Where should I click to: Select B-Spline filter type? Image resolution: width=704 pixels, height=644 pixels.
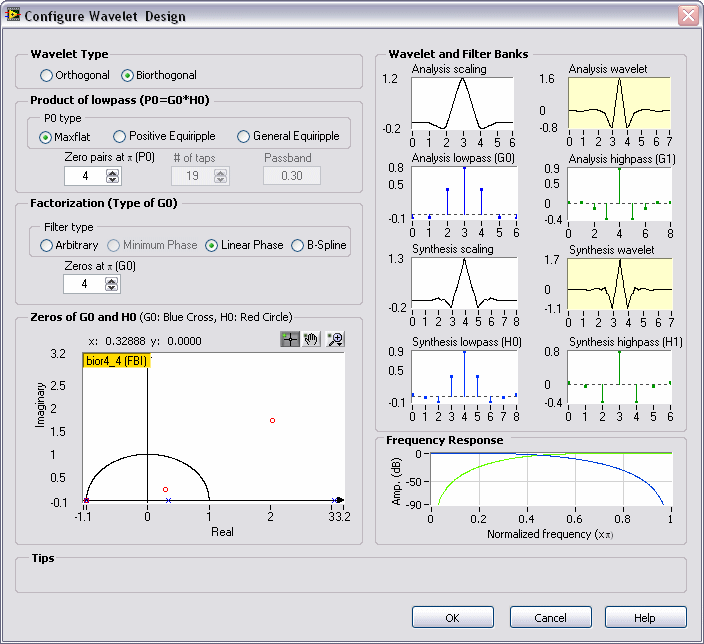(298, 245)
